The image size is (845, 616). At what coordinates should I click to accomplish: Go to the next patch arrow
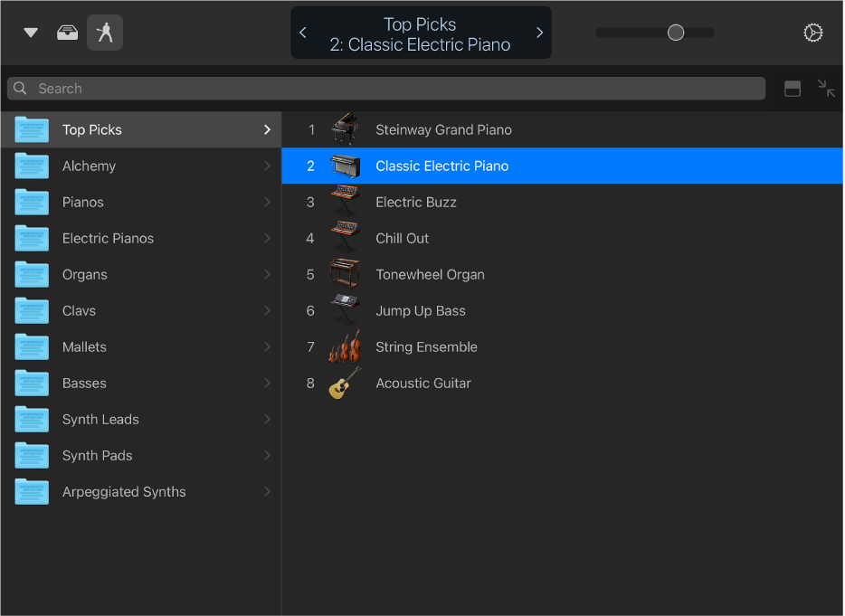539,33
